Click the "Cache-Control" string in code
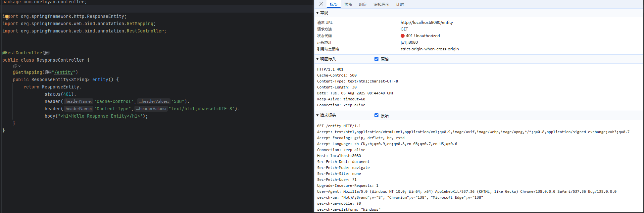 pos(114,101)
